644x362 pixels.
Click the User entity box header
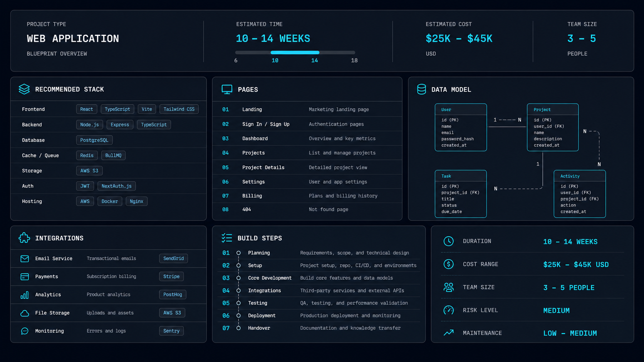tap(461, 110)
